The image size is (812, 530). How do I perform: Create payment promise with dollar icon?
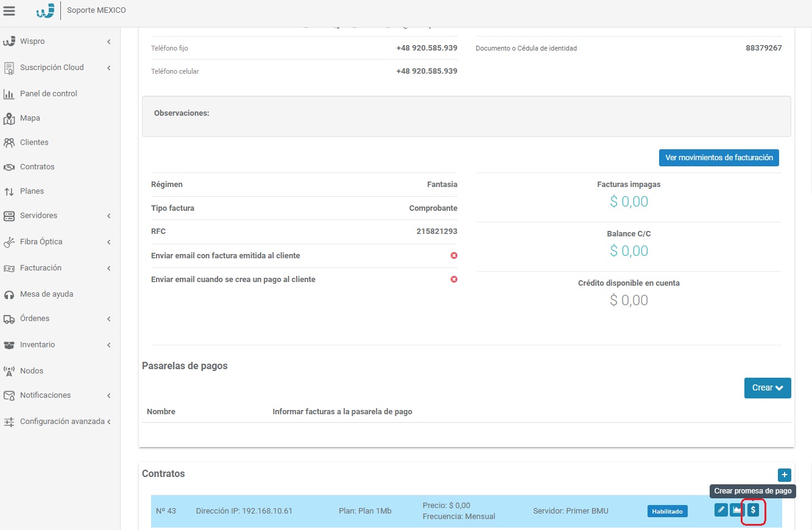753,510
